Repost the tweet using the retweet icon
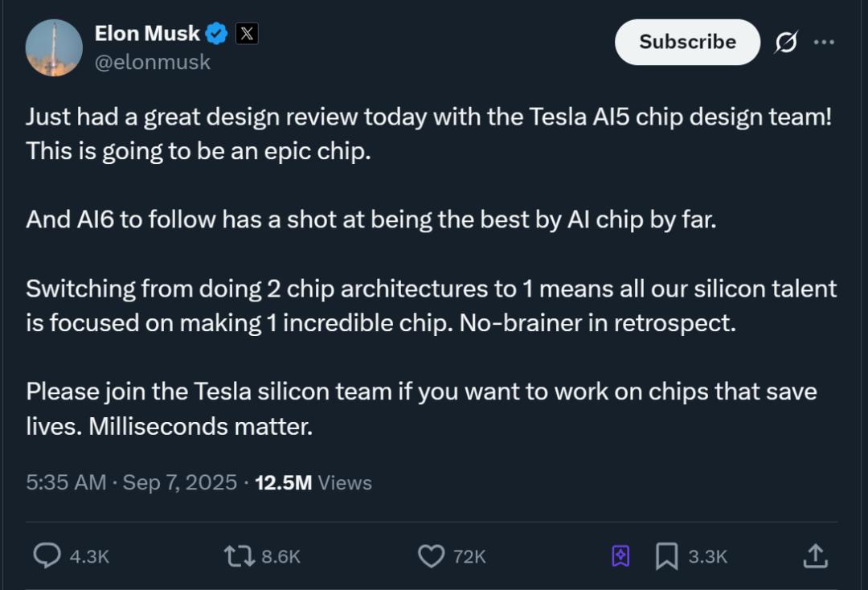868x590 pixels. point(239,555)
